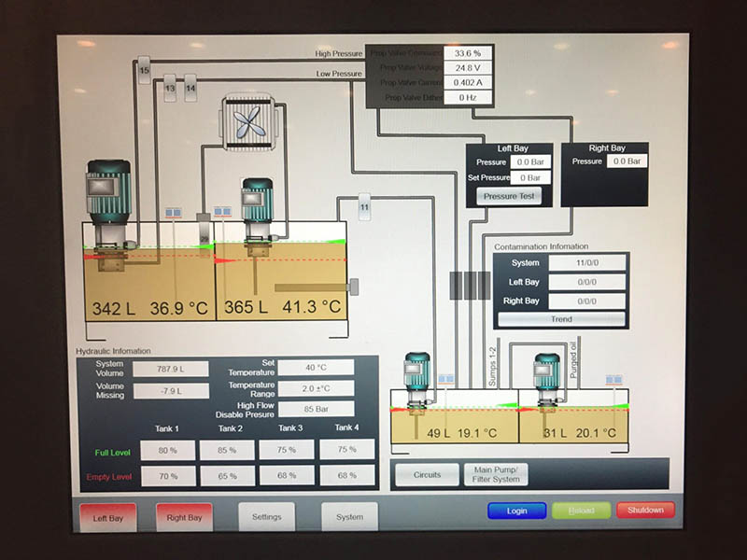Screen dimensions: 747x560
Task: Start the Pressure Test
Action: tap(509, 196)
